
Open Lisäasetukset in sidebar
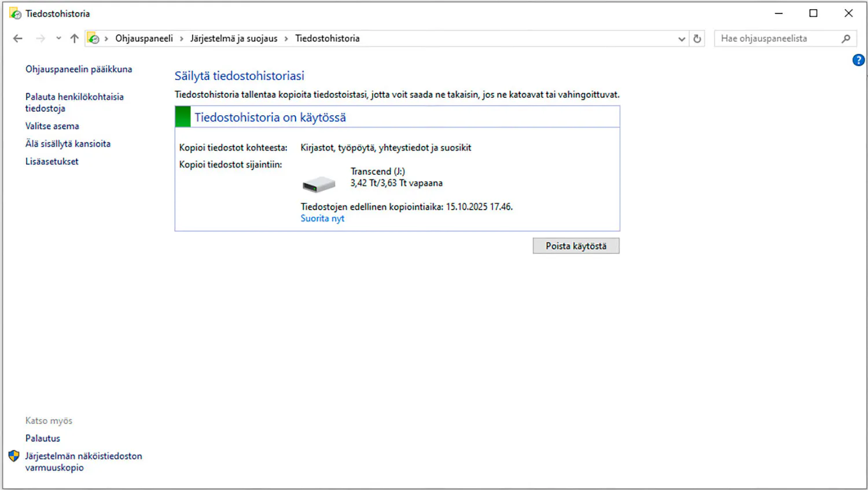[52, 162]
